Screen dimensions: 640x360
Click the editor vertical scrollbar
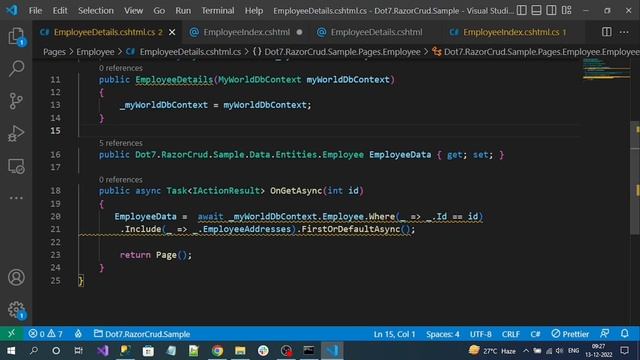[x=635, y=178]
